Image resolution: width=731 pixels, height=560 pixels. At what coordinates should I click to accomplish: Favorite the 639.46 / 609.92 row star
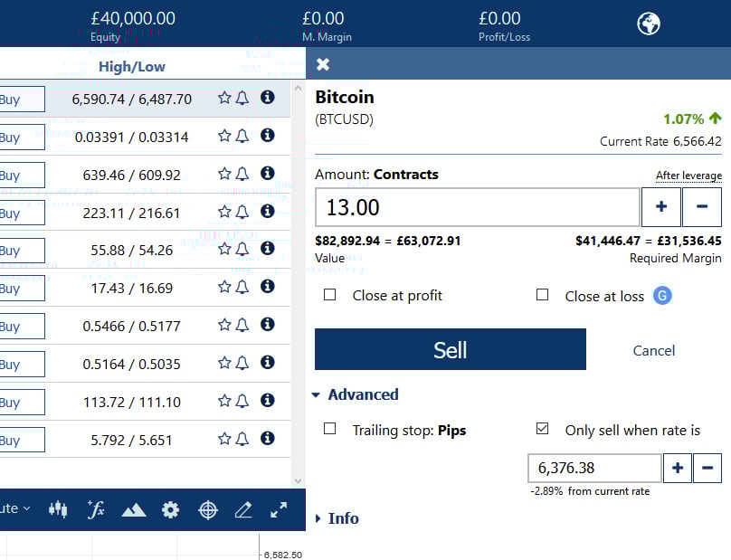(x=224, y=174)
